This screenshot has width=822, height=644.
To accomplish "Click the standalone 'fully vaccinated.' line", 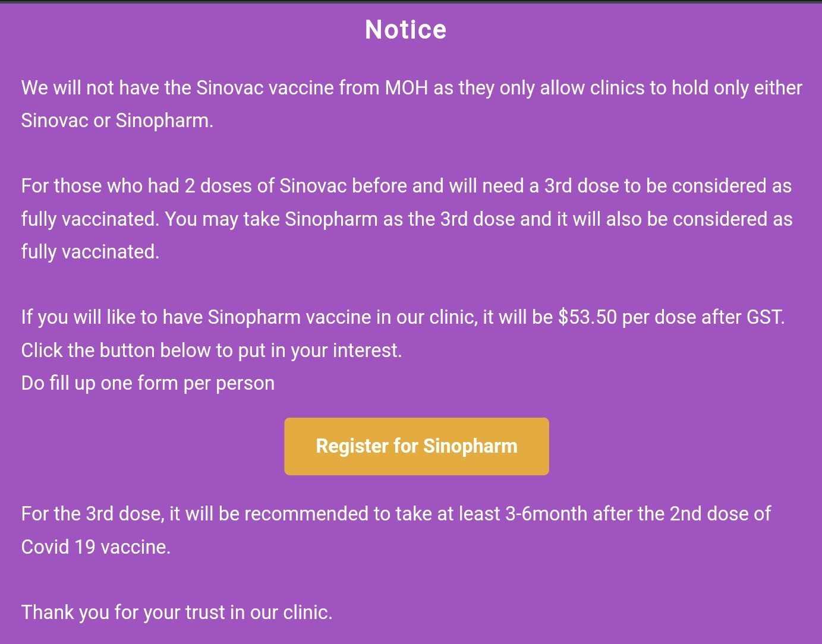I will 90,252.
